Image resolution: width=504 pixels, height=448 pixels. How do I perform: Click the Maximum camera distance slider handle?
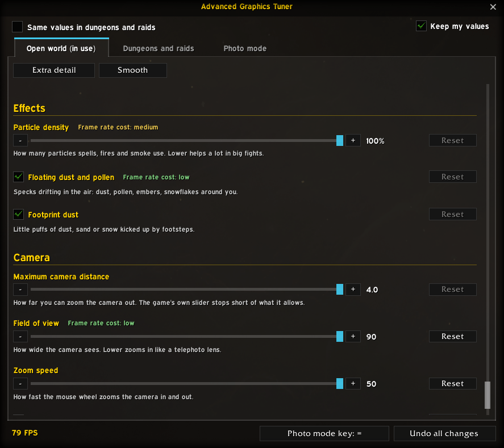tap(340, 290)
